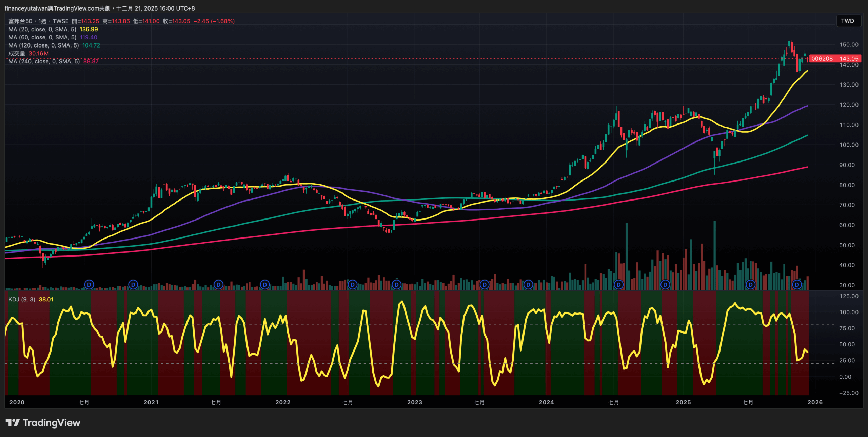Open the TWD currency selector
The width and height of the screenshot is (868, 437).
pyautogui.click(x=847, y=21)
